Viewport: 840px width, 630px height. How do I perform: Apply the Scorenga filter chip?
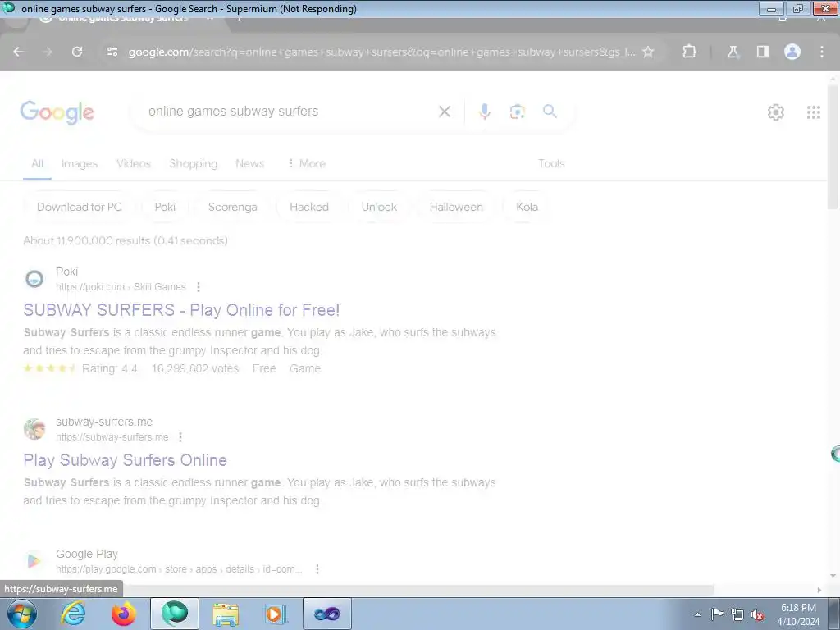[232, 207]
